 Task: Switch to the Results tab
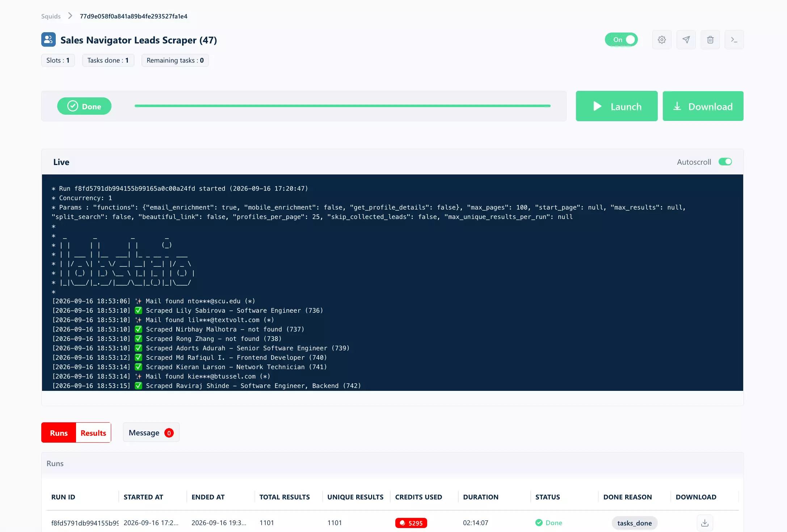93,433
